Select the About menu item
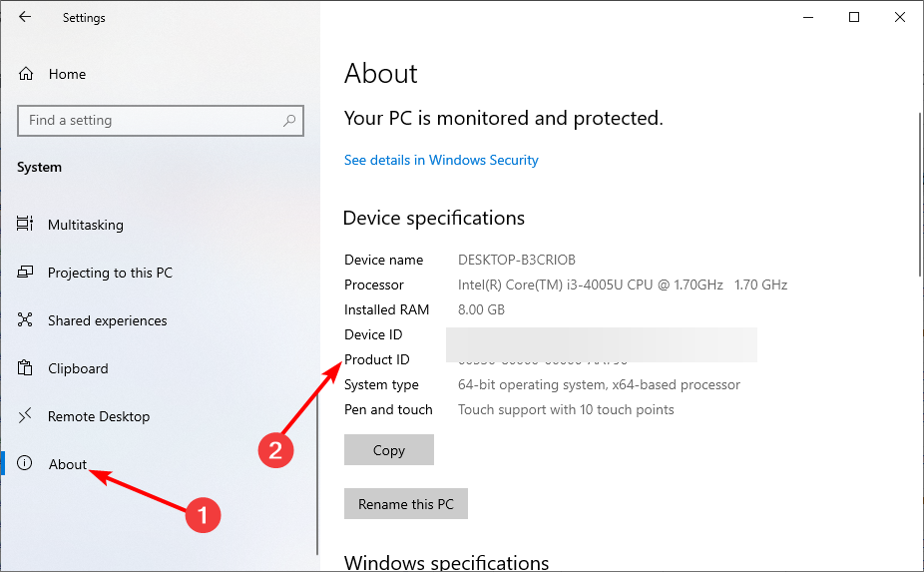924x572 pixels. point(68,464)
